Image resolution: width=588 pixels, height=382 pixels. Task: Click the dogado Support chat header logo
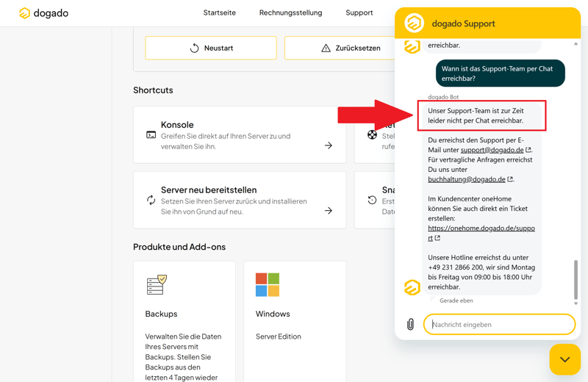point(415,24)
